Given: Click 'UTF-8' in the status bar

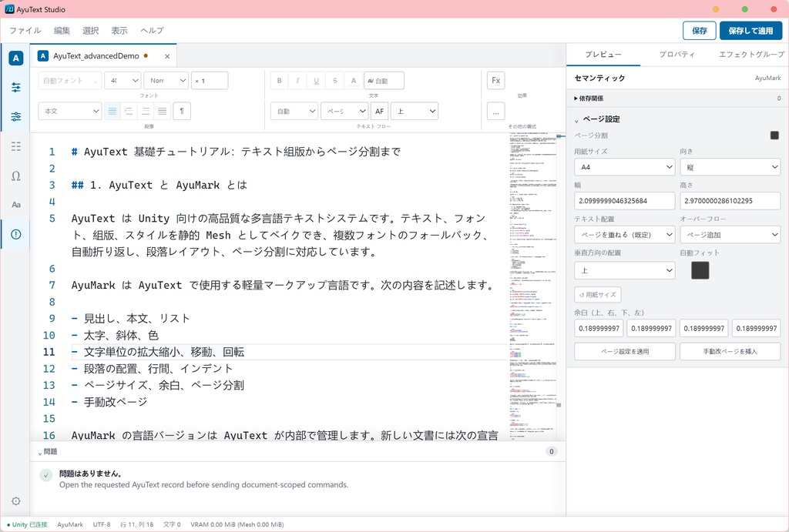Looking at the screenshot, I should 102,524.
